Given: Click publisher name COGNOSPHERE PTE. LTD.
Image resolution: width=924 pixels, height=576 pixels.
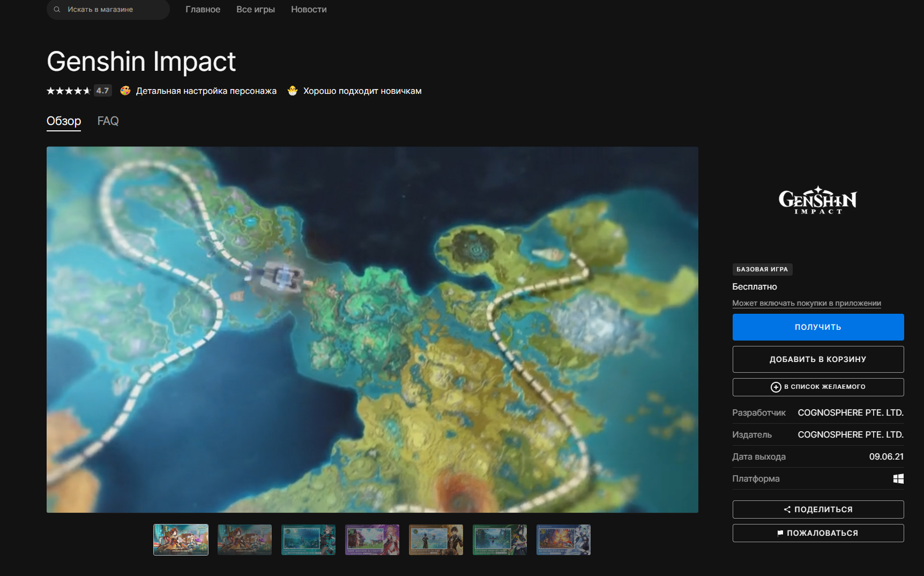Looking at the screenshot, I should coord(851,435).
